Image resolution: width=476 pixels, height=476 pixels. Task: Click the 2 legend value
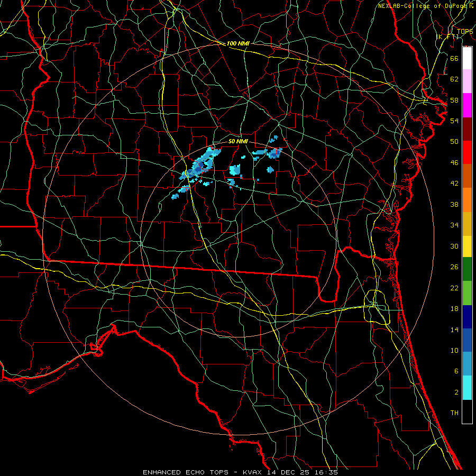456,392
